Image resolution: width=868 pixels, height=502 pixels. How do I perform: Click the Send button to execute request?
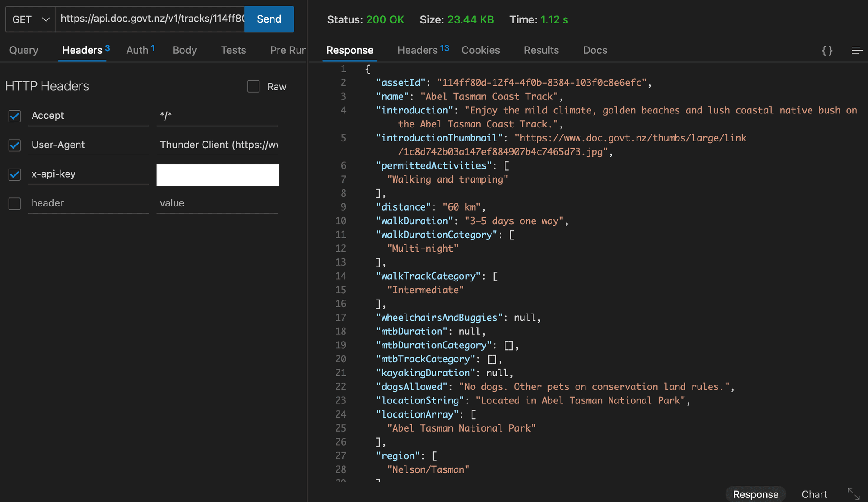click(269, 19)
